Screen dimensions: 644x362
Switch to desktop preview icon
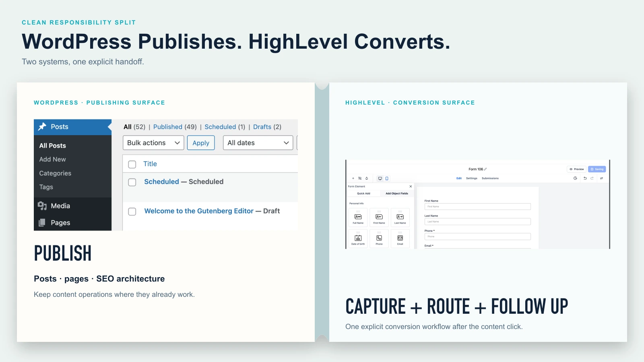380,178
